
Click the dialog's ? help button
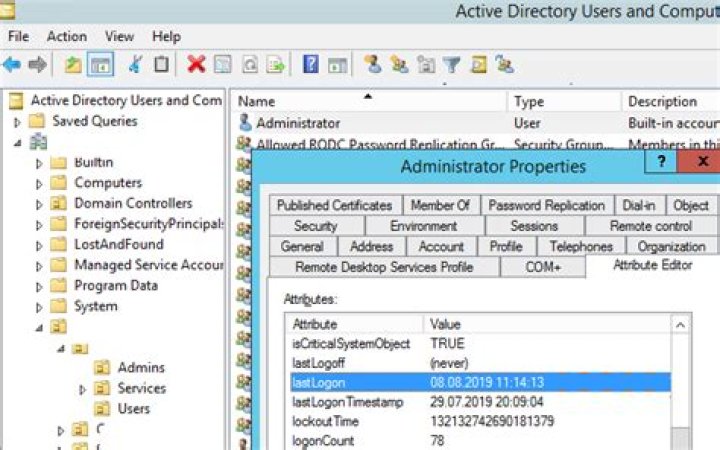point(661,161)
